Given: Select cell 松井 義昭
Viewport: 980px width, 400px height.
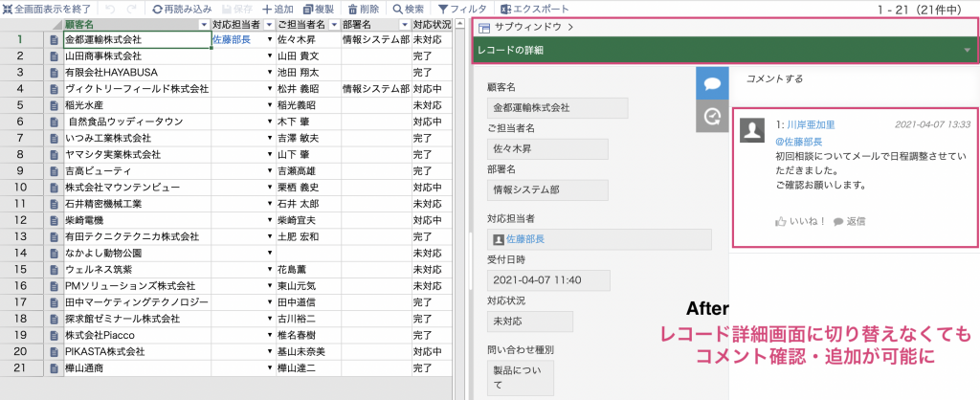Looking at the screenshot, I should (309, 89).
